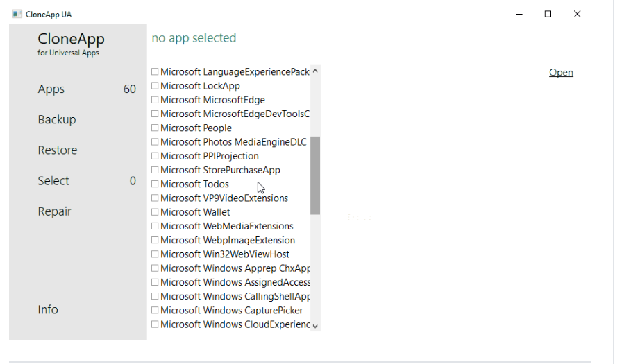This screenshot has width=622, height=364.
Task: Toggle Microsoft PPIProjection checkbox
Action: 155,156
